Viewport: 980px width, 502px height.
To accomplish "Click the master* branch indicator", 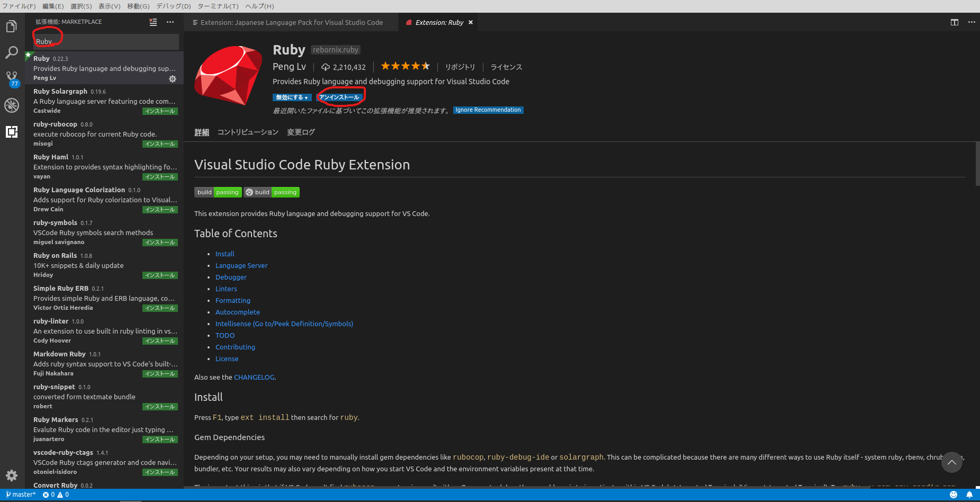I will pos(21,495).
